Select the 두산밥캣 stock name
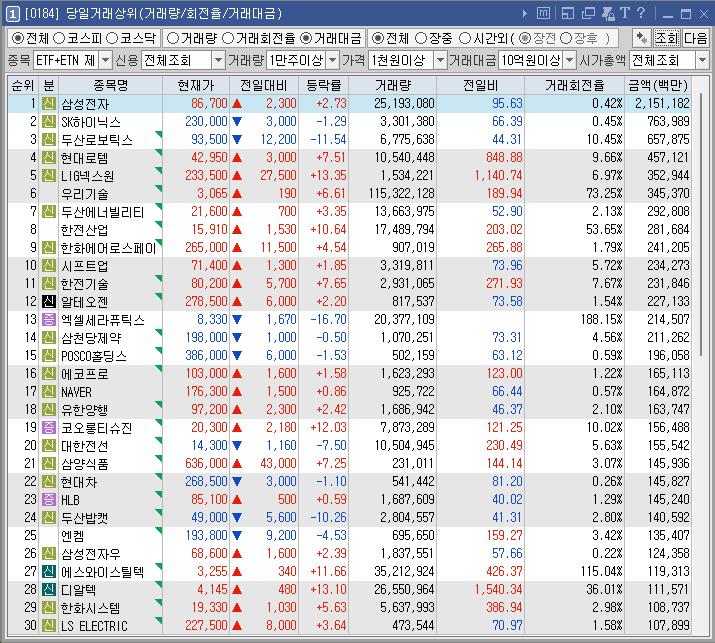Viewport: 715px width, 643px height. coord(85,517)
